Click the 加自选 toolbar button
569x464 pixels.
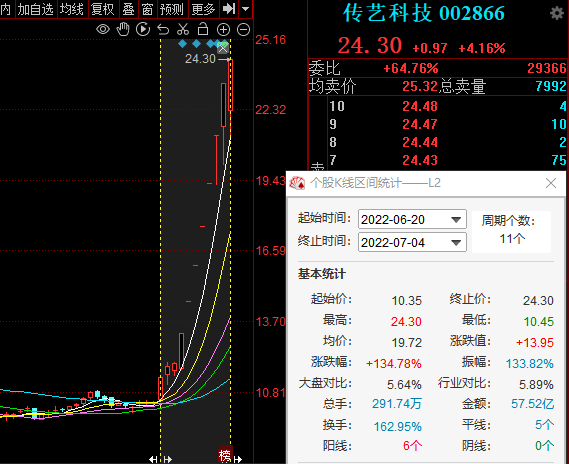point(35,9)
